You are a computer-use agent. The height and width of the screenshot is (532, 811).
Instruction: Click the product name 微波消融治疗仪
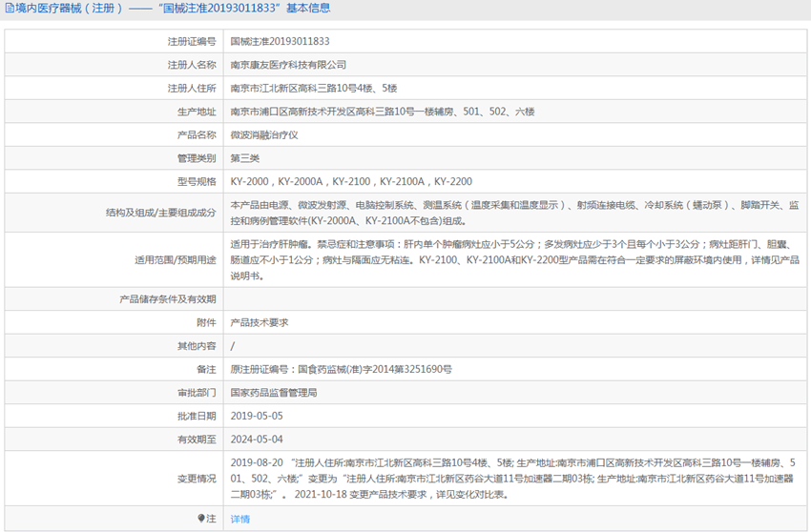tap(264, 134)
